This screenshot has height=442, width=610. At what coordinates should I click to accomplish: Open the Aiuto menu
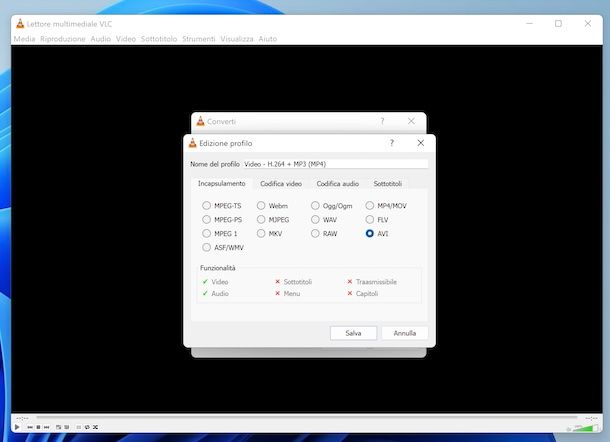coord(268,39)
